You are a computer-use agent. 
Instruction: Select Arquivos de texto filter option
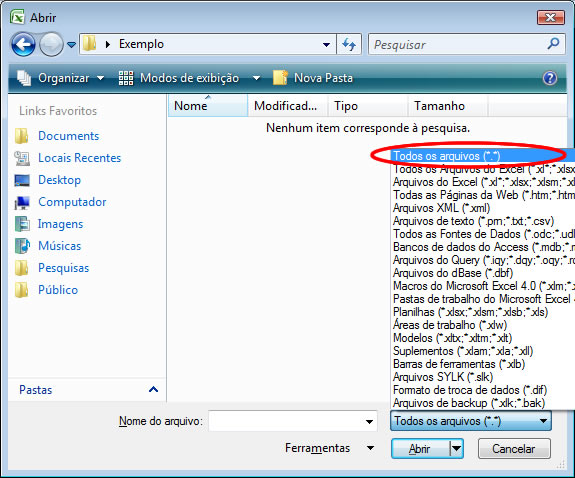tap(483, 221)
